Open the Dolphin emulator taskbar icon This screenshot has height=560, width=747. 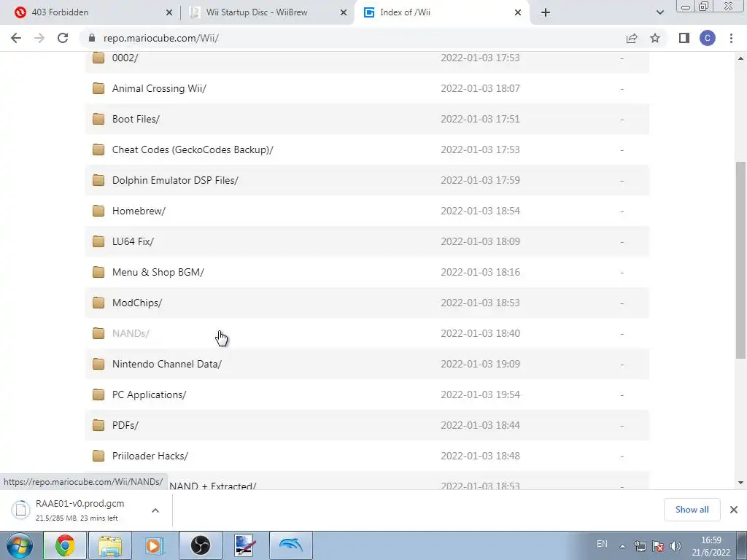tap(290, 545)
